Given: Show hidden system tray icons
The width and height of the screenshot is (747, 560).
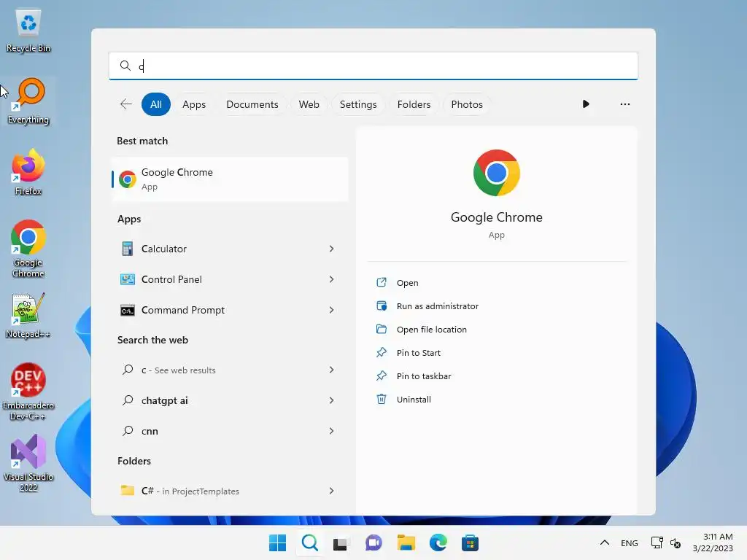Looking at the screenshot, I should [605, 542].
